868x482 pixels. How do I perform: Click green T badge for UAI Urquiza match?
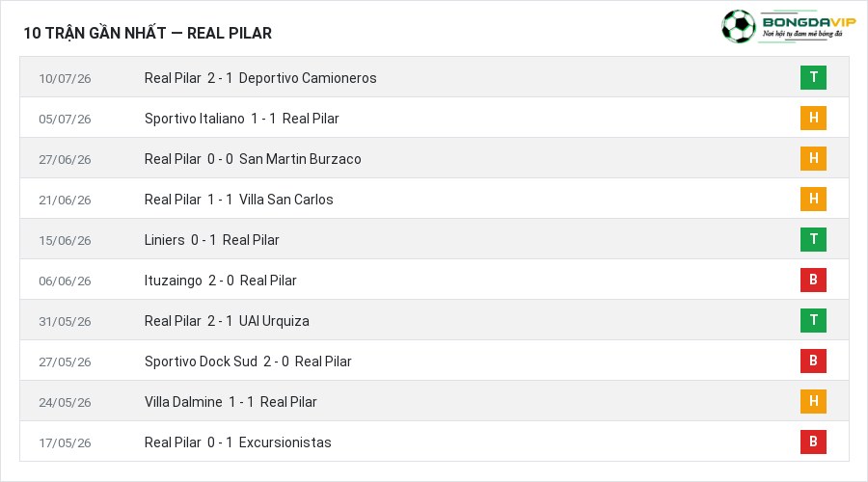813,320
